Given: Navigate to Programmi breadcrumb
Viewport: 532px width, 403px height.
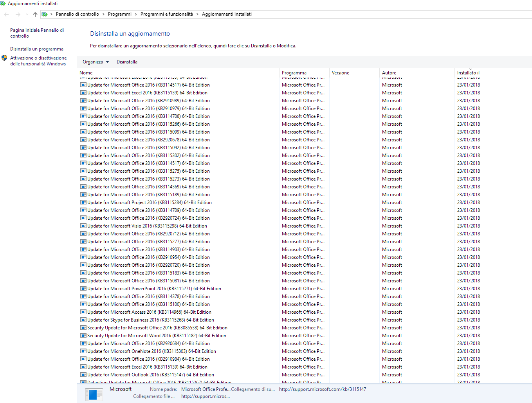Looking at the screenshot, I should point(120,14).
